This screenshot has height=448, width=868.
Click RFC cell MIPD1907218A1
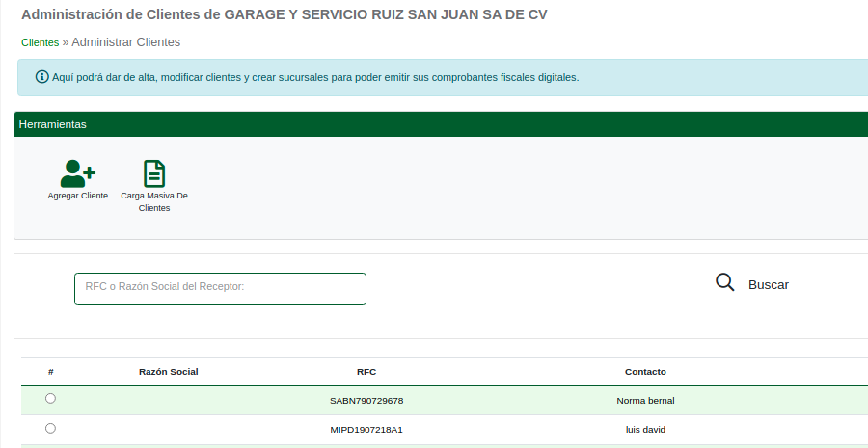point(366,430)
